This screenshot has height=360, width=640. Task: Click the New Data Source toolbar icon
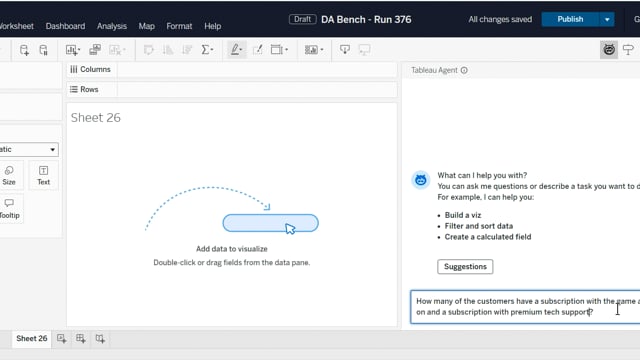pyautogui.click(x=24, y=50)
